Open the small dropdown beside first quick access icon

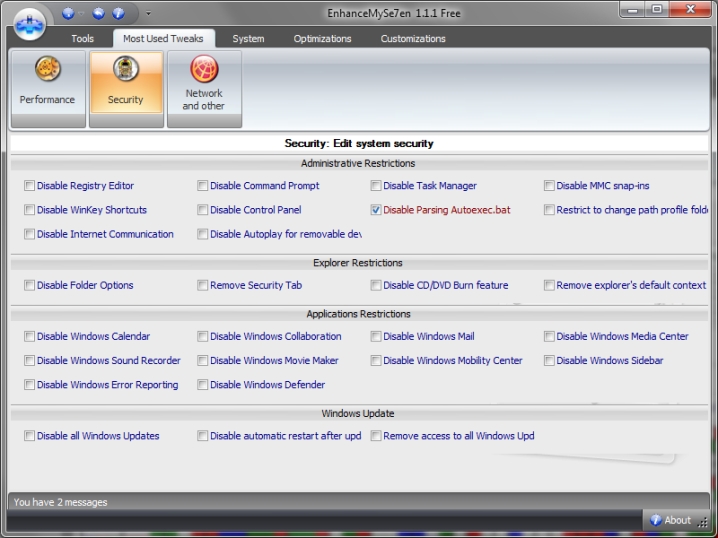click(81, 13)
